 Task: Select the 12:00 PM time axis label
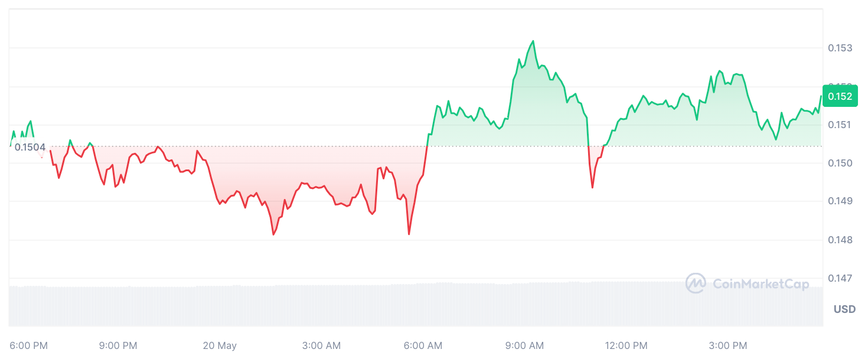tap(627, 345)
